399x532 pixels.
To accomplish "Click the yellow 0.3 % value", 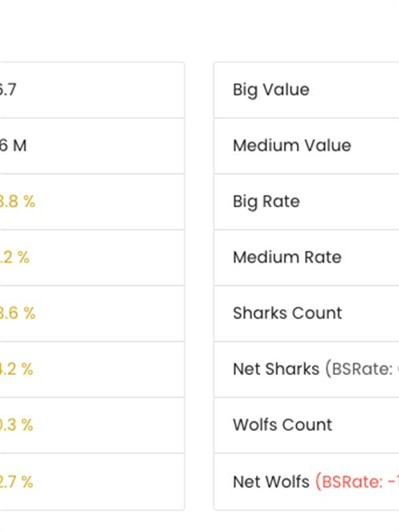I will point(16,425).
